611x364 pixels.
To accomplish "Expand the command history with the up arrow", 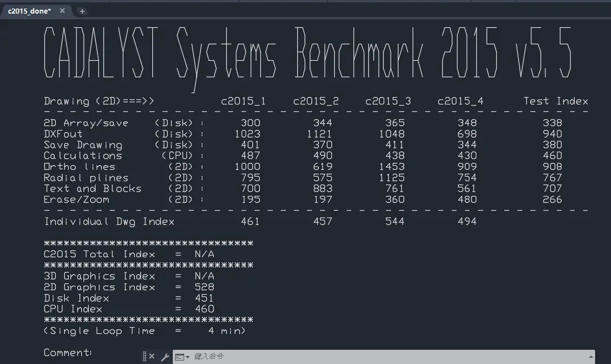I will pyautogui.click(x=591, y=357).
